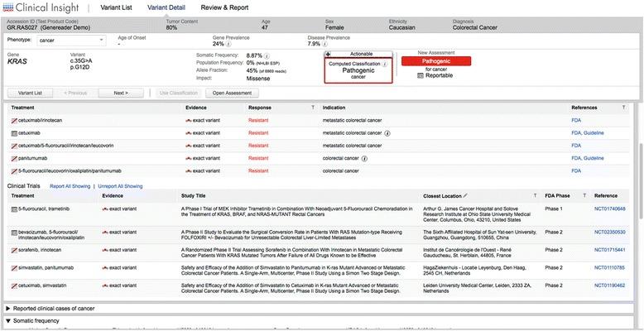Toggle report icon for simvastatin, panitumumab trial
644x331 pixels.
coord(14,268)
